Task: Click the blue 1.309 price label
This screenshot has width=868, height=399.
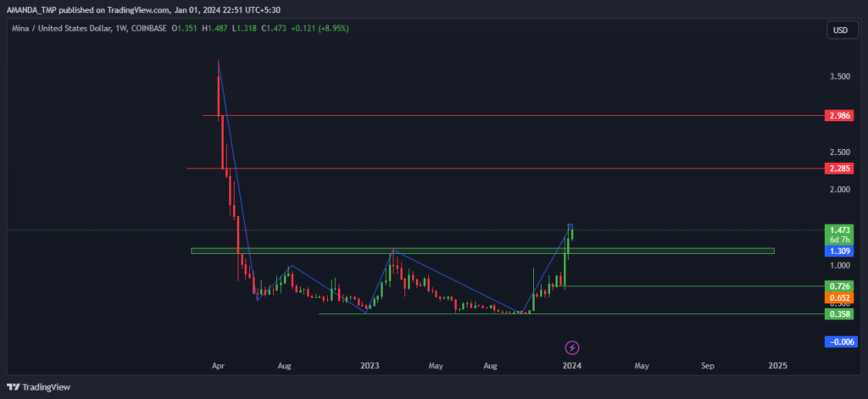Action: (838, 251)
